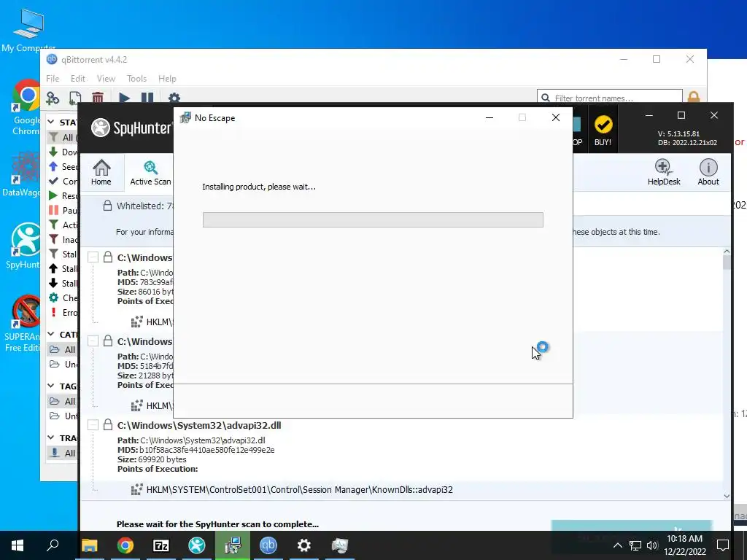The width and height of the screenshot is (747, 560).
Task: Focus the Filter torrent names field
Action: point(610,98)
